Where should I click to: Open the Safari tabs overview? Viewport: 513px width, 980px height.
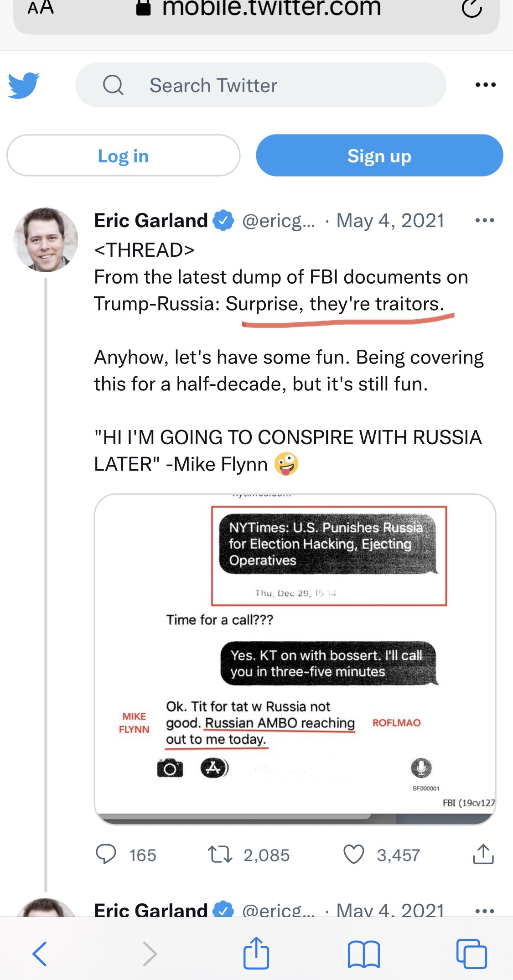[x=472, y=954]
